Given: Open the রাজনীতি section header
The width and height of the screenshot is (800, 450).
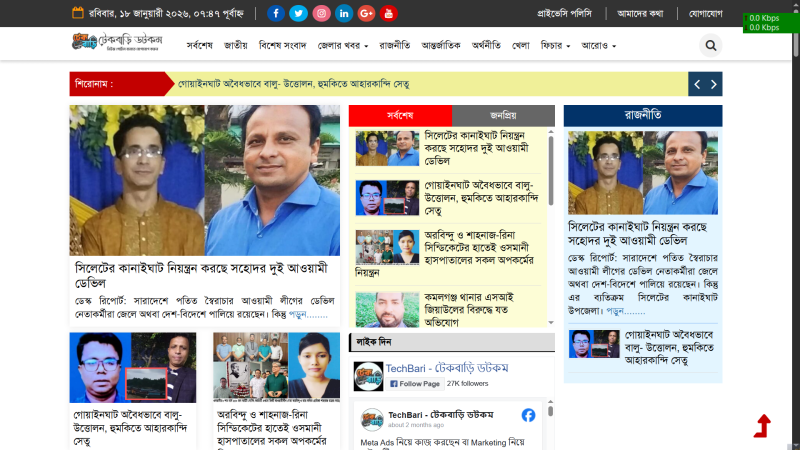Looking at the screenshot, I should click(643, 116).
